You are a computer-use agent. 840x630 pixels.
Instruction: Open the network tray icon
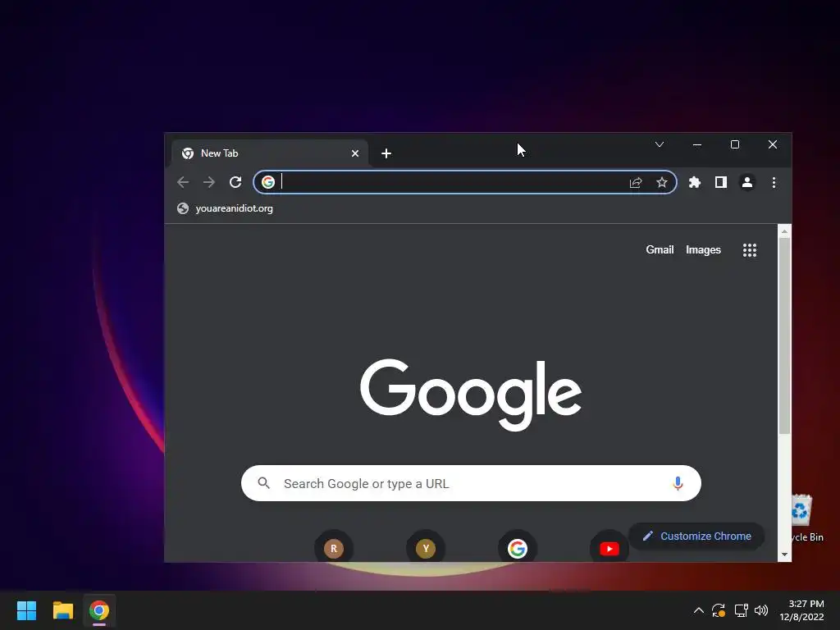click(741, 610)
